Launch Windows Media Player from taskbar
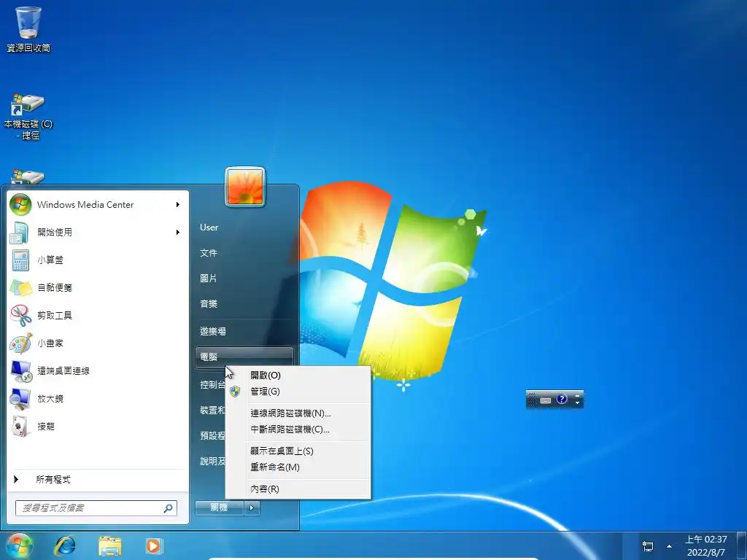 (x=154, y=545)
